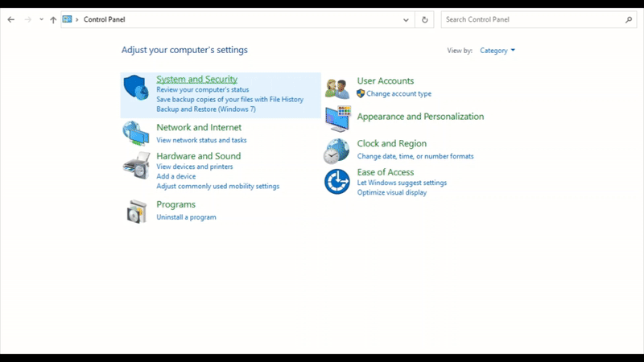Open the User Accounts heading
The image size is (644, 362).
click(386, 81)
